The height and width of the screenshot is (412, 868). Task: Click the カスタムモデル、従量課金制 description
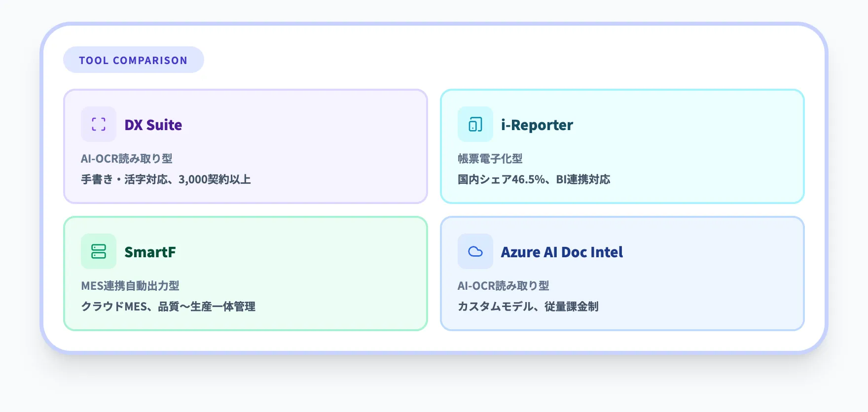click(x=528, y=307)
